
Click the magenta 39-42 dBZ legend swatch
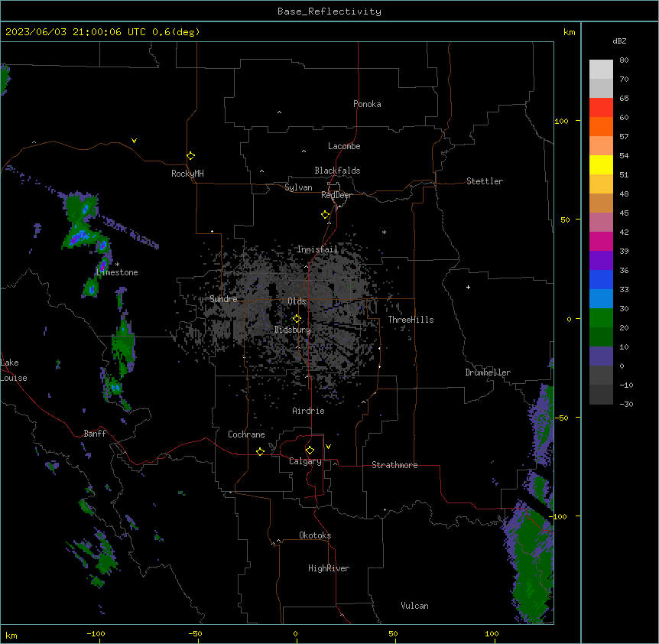click(x=601, y=241)
